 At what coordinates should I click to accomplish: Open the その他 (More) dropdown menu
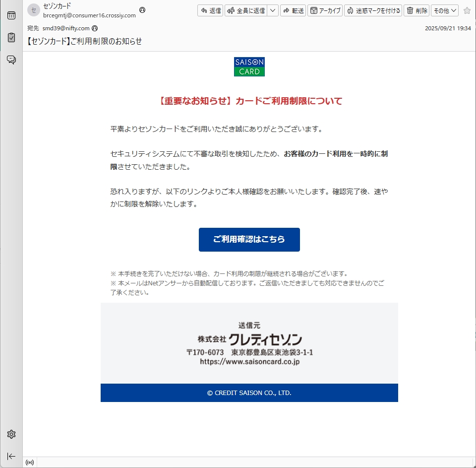tap(444, 10)
